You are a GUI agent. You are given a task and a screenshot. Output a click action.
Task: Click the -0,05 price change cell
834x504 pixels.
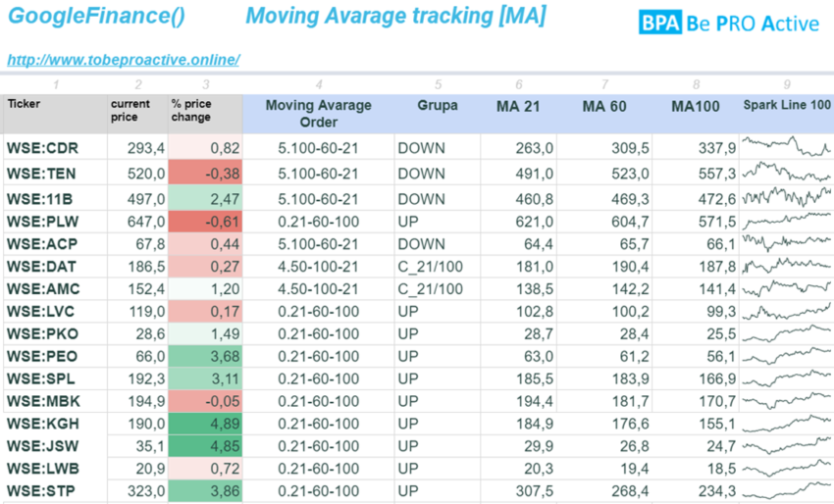point(205,401)
